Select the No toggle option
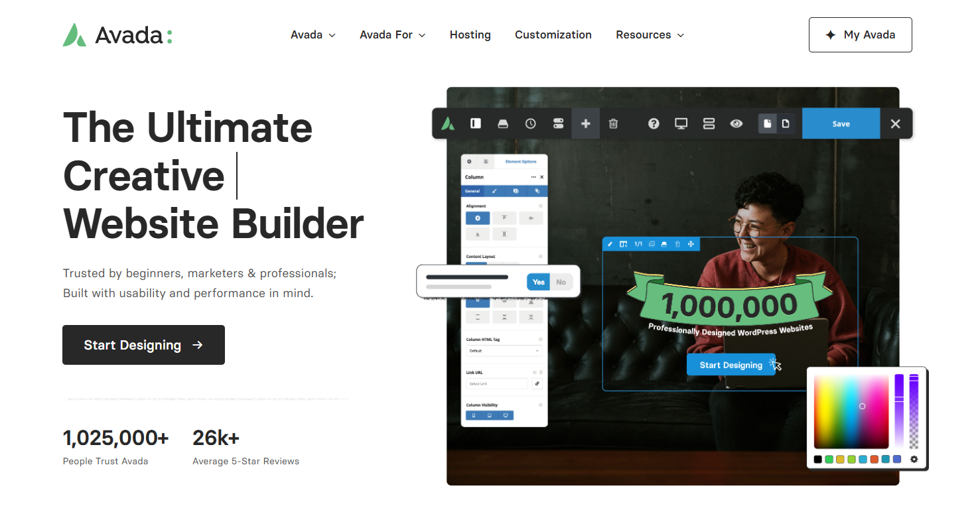Image resolution: width=980 pixels, height=520 pixels. (x=561, y=282)
